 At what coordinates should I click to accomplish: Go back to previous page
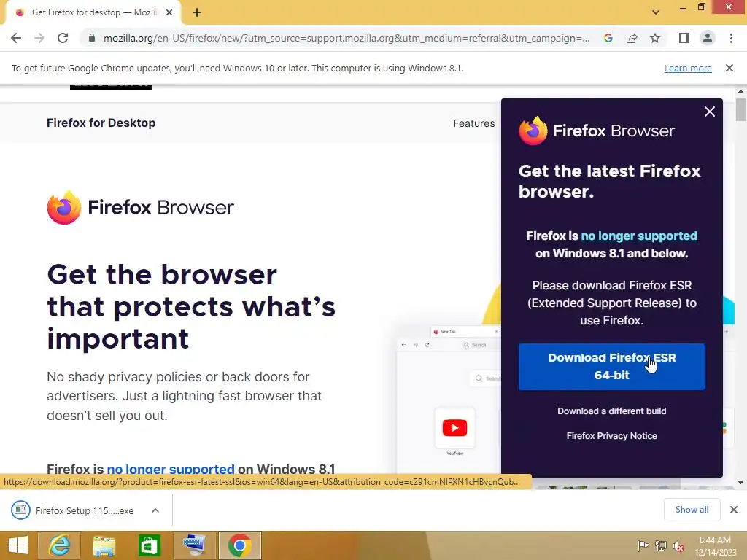pos(16,38)
